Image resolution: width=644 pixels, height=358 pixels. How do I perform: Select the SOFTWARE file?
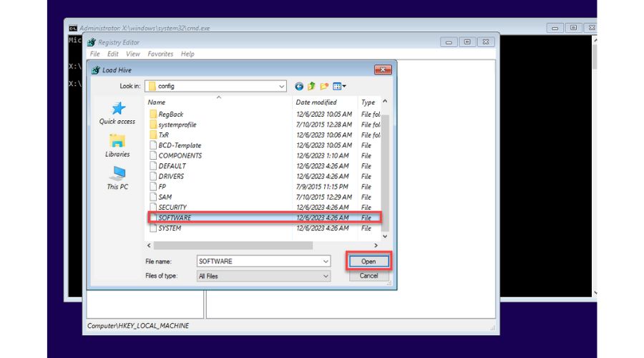(265, 218)
